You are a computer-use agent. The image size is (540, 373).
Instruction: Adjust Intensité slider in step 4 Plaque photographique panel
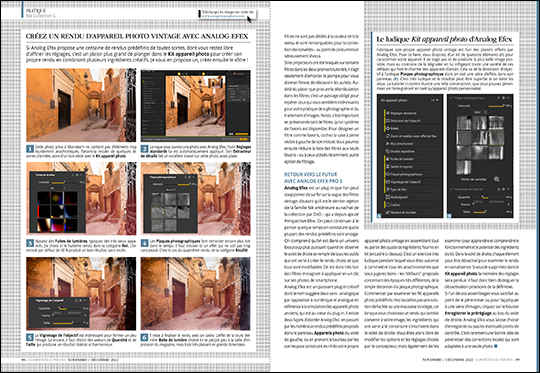[x=179, y=184]
